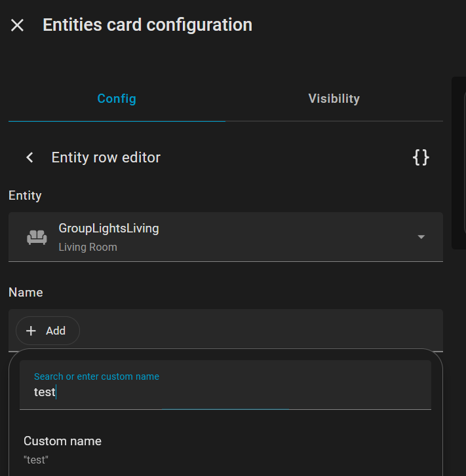Click the sofa icon beside GroupLightsLiving

(x=37, y=237)
